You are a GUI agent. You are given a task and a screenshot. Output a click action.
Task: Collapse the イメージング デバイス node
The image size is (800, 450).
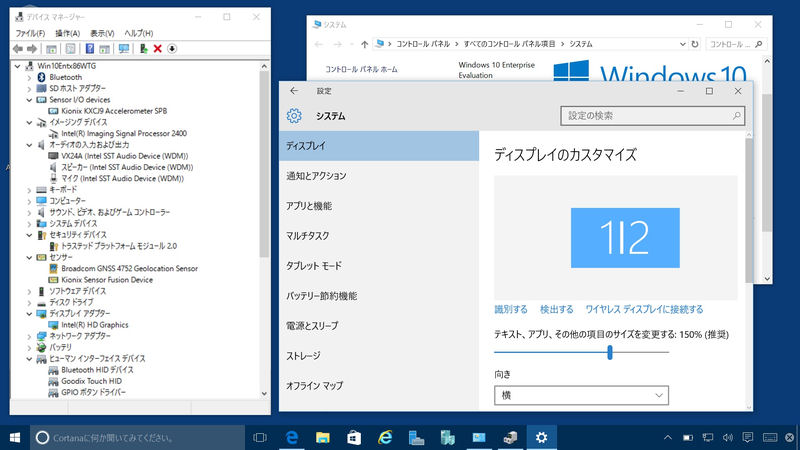point(29,122)
